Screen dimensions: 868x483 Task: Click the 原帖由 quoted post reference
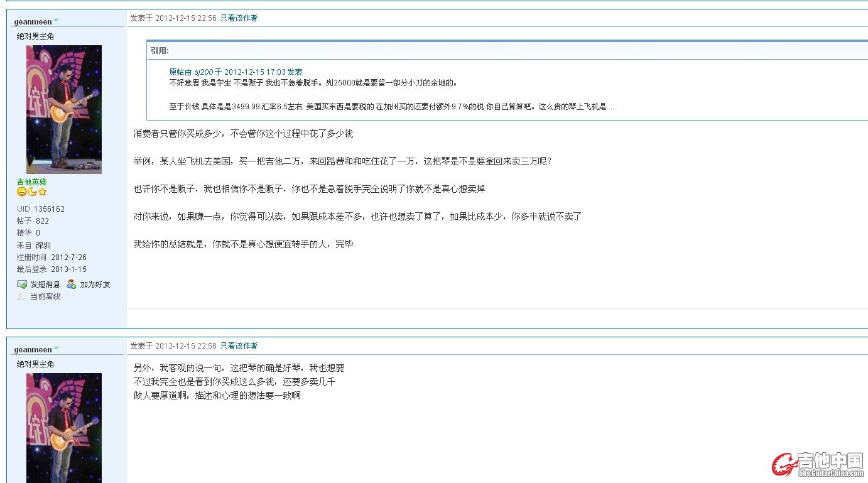click(x=180, y=72)
